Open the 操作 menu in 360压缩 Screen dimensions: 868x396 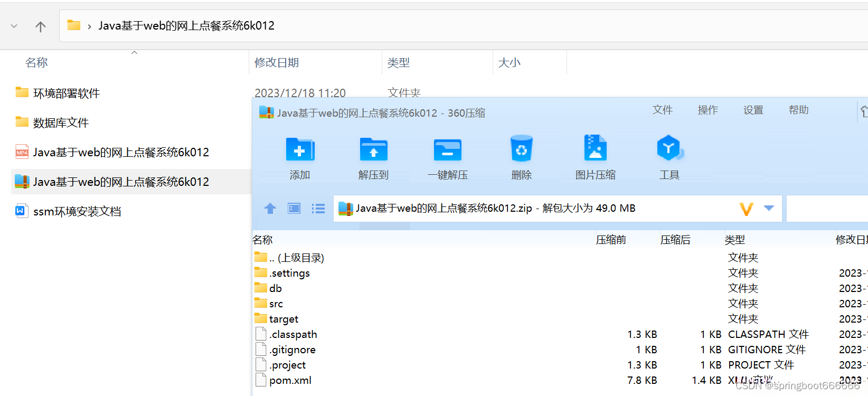707,110
